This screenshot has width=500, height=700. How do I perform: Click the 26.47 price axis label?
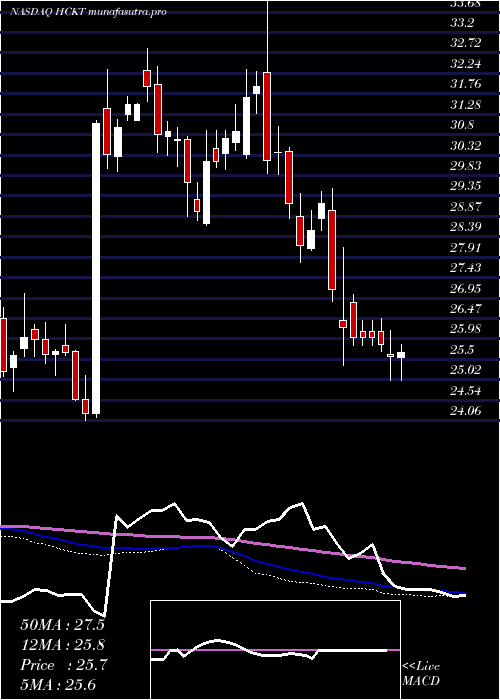pos(466,308)
